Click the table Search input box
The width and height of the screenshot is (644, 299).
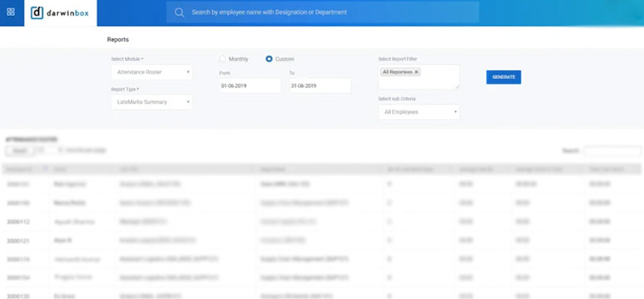(613, 151)
